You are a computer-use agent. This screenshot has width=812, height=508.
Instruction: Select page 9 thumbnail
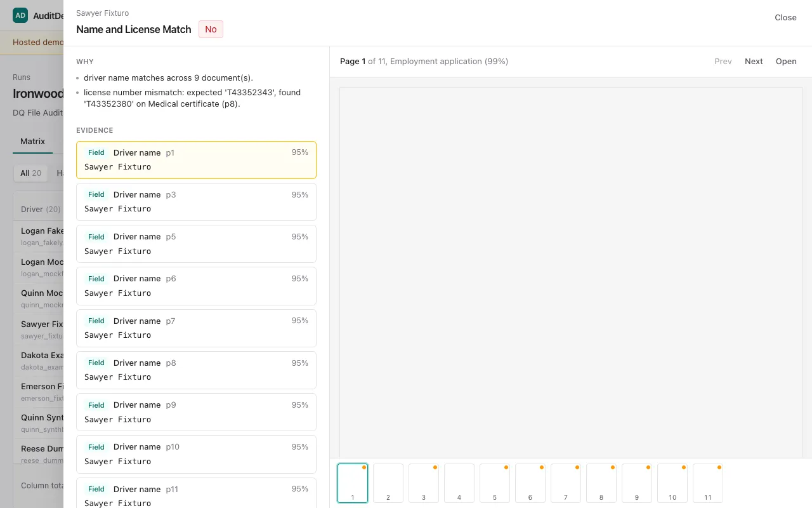coord(637,483)
